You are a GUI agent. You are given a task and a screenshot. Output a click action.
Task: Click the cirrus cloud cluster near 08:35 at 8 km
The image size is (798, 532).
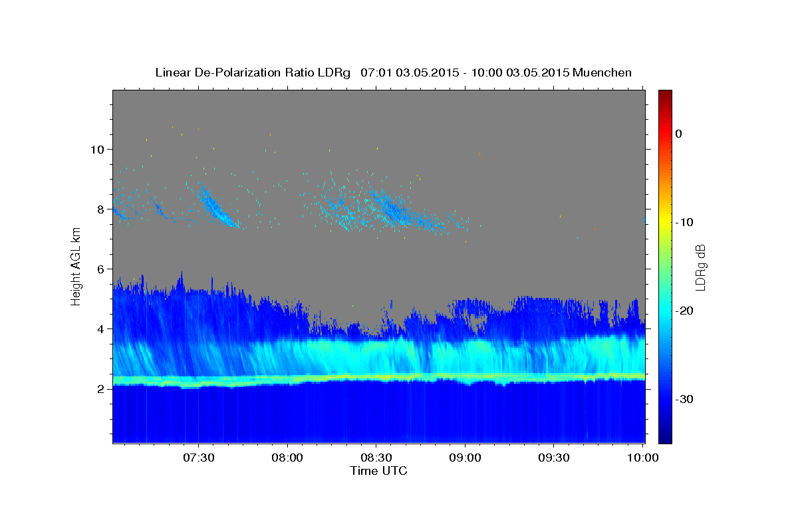396,210
